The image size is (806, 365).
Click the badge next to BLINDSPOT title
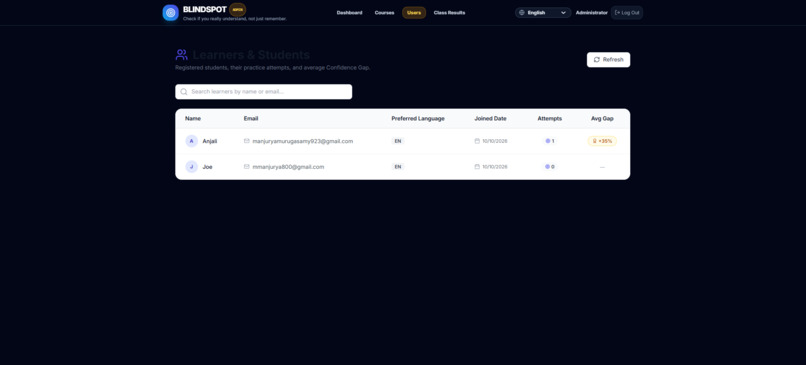237,9
